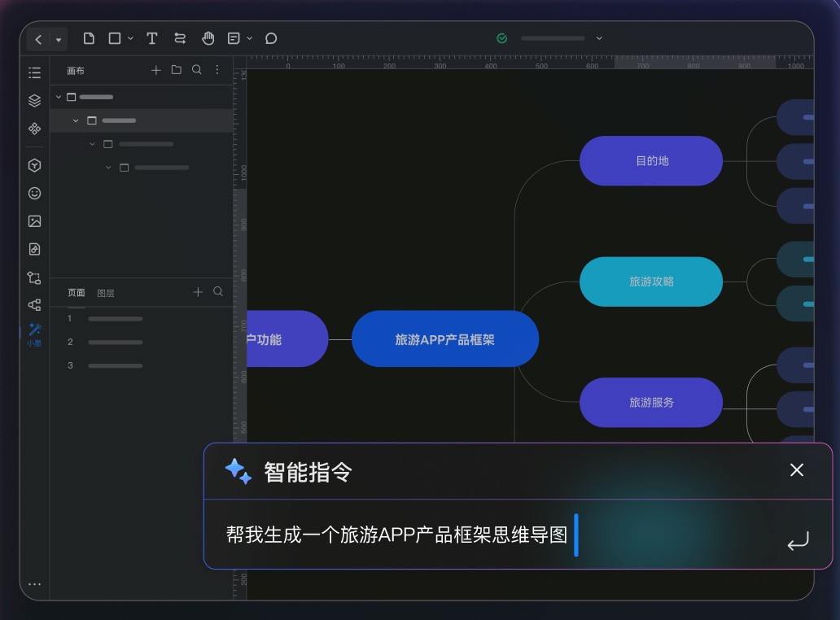This screenshot has height=620, width=840.
Task: Collapse the top-level canvas tree item
Action: [x=59, y=97]
